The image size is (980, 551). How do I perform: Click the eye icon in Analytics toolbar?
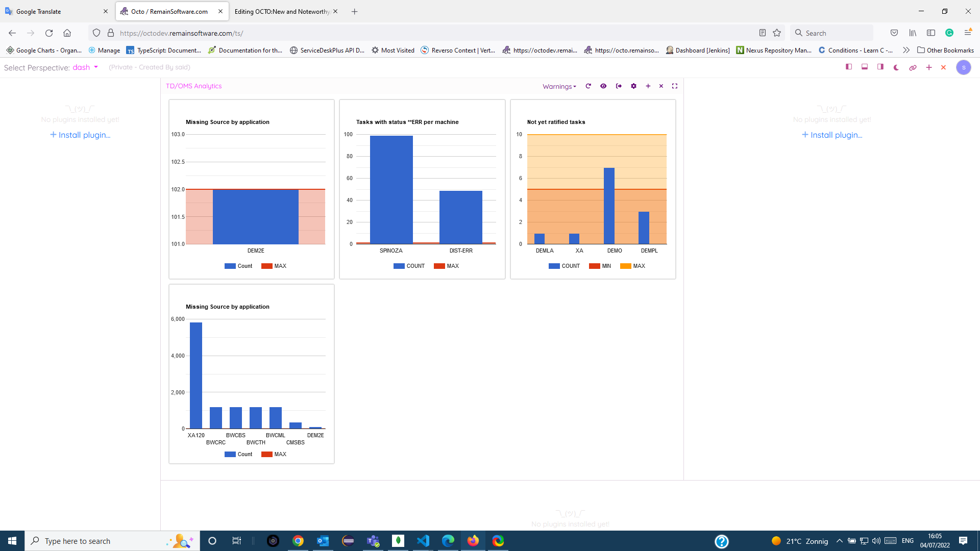603,86
